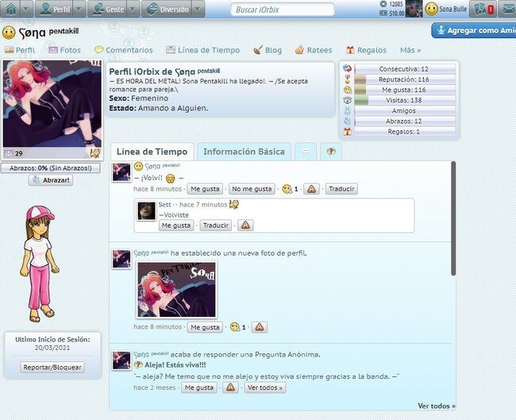Screen dimensions: 516x420
Task: Click the Abrazos 0% progress bar
Action: pyautogui.click(x=50, y=168)
